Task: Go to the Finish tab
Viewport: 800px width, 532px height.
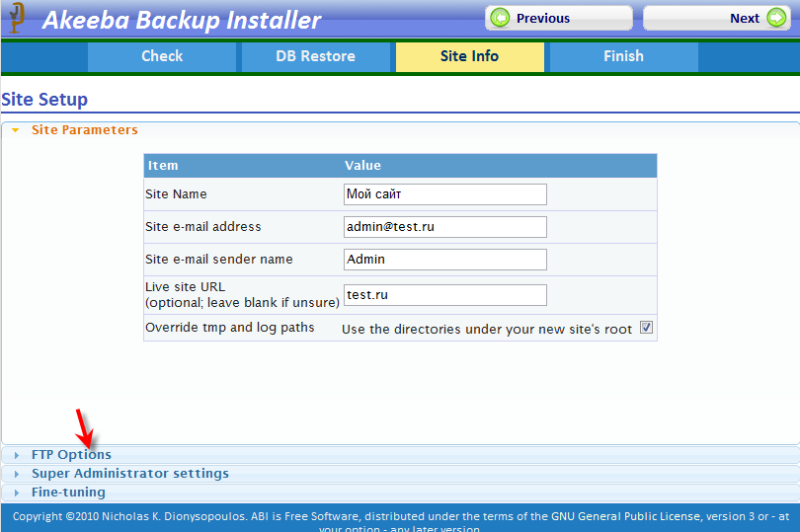Action: (623, 56)
